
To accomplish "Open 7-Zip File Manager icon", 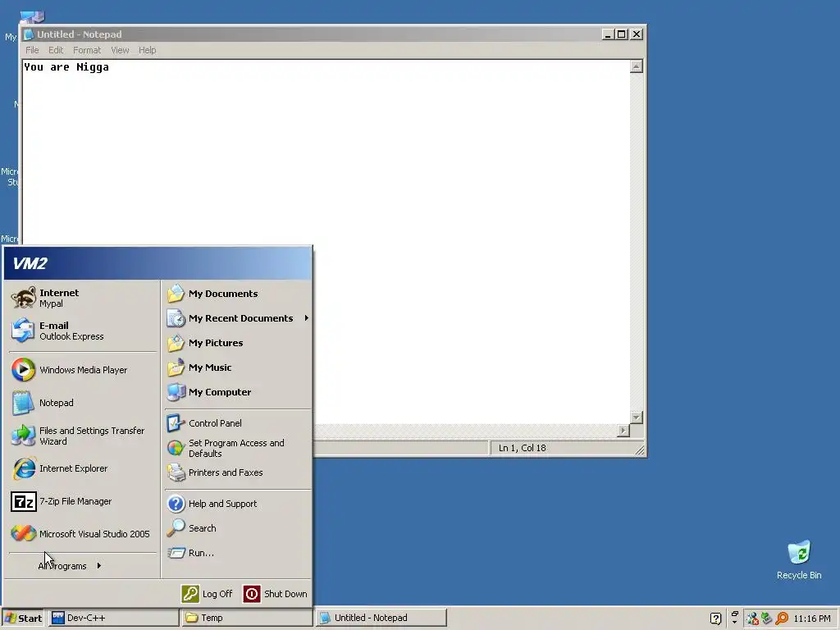I will click(24, 501).
